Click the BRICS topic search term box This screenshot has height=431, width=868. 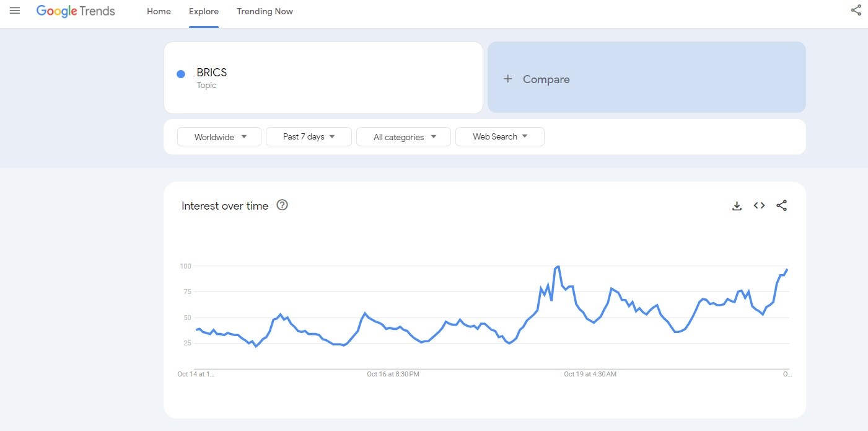point(323,78)
